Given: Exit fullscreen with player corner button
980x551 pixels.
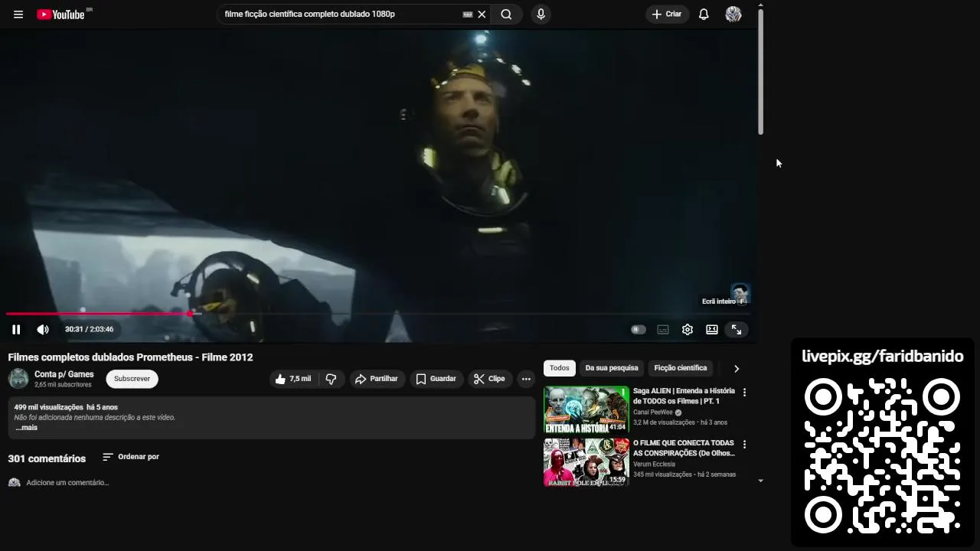Looking at the screenshot, I should (737, 330).
